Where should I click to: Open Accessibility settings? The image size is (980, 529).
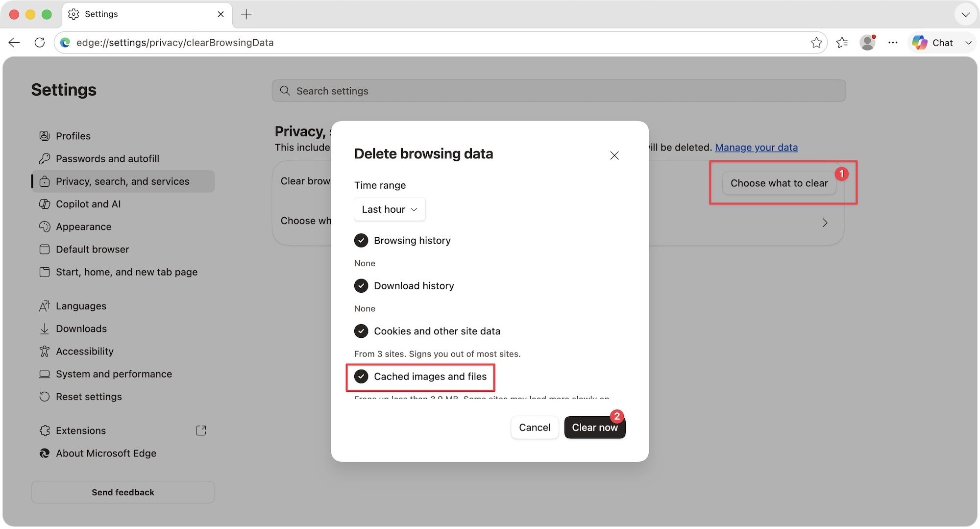[x=123, y=351]
